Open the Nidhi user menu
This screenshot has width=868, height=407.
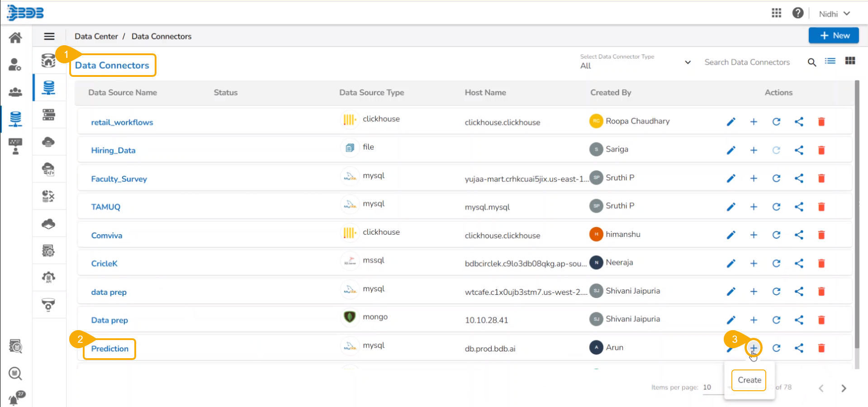834,14
